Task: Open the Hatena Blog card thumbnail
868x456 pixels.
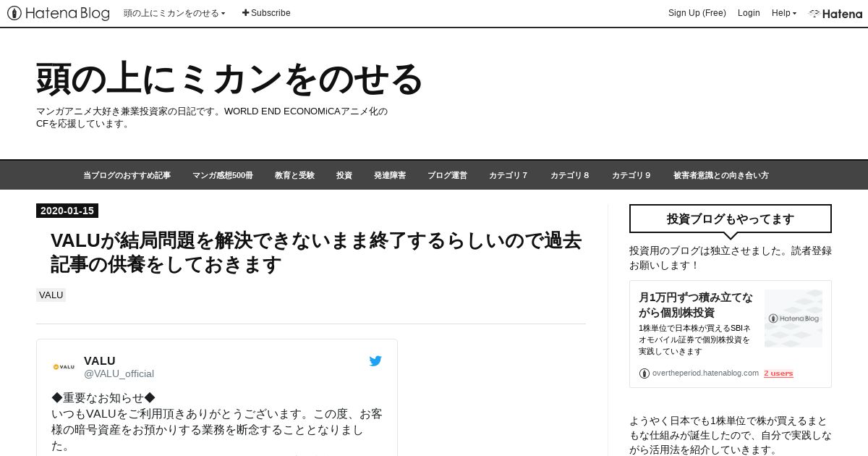Action: (793, 318)
